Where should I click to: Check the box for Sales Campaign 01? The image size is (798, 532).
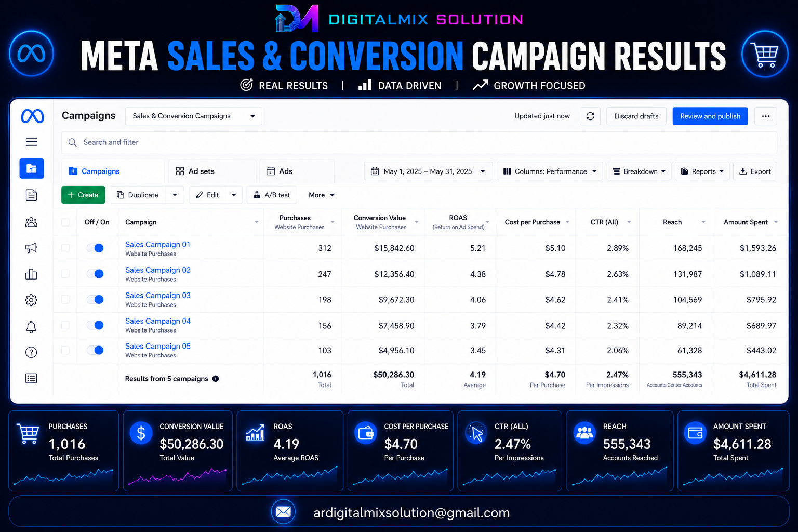(x=65, y=248)
